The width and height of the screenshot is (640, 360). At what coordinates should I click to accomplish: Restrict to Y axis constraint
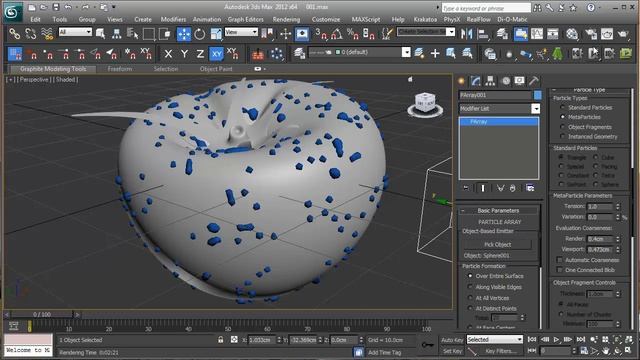pyautogui.click(x=184, y=54)
